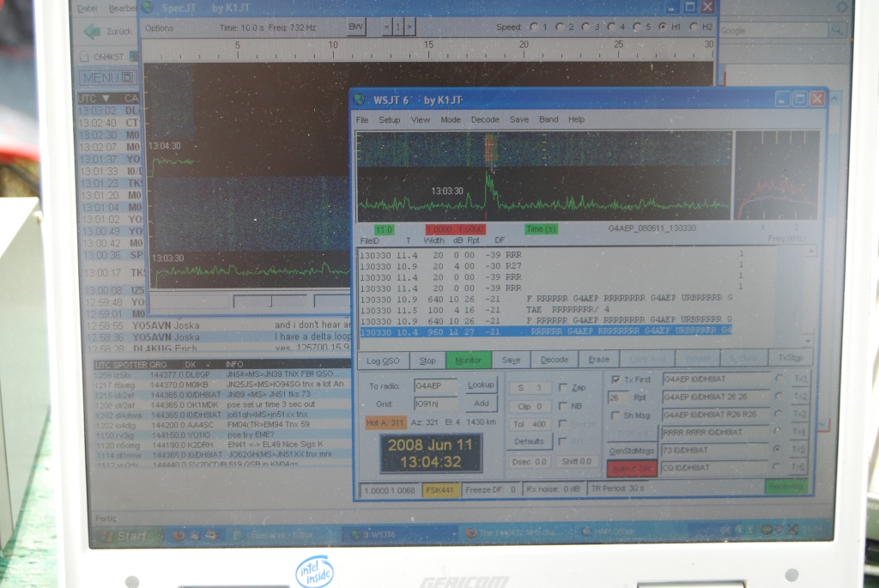Click the Tol 400 tolerance control
879x588 pixels.
click(x=529, y=424)
